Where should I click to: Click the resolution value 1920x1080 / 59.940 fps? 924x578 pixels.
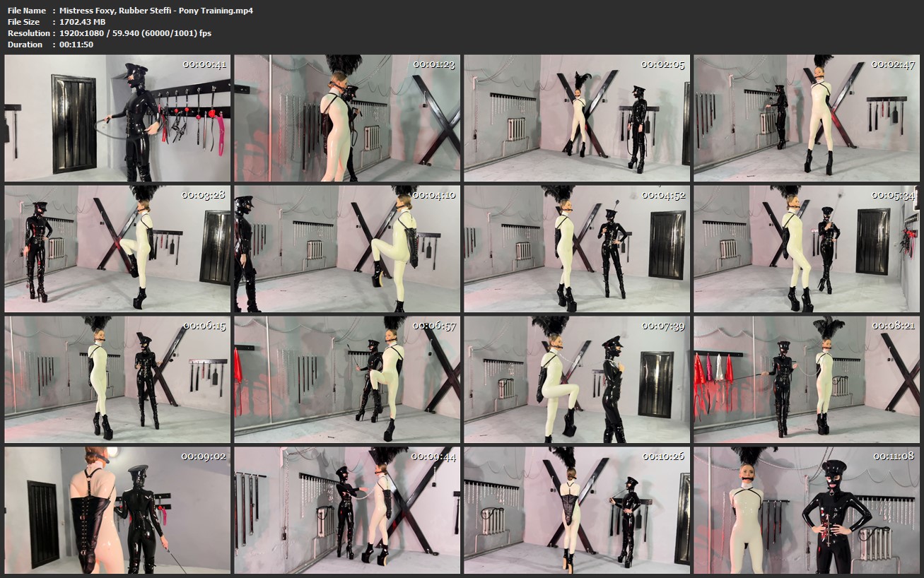coord(135,33)
